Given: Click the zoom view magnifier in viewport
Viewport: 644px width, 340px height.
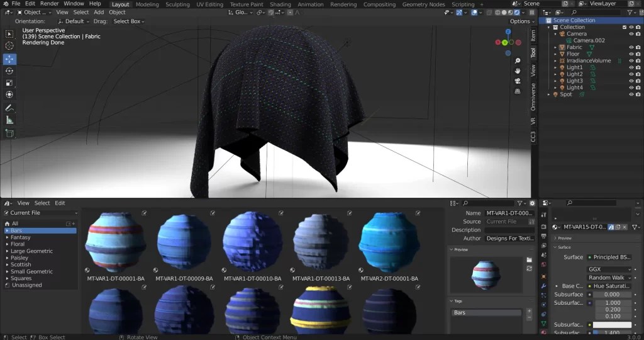Looking at the screenshot, I should point(518,61).
